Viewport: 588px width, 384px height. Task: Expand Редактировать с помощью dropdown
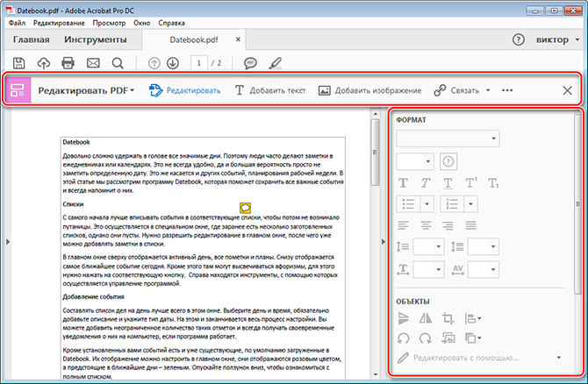point(559,358)
